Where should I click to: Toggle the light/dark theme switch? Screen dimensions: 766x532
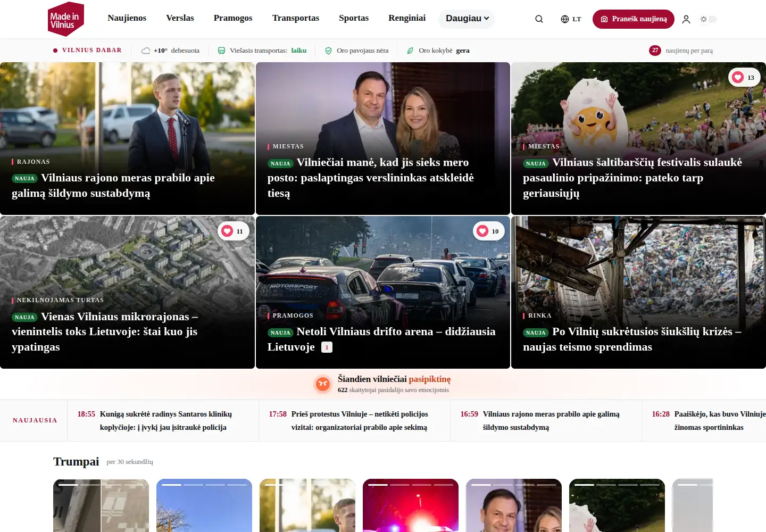click(709, 19)
